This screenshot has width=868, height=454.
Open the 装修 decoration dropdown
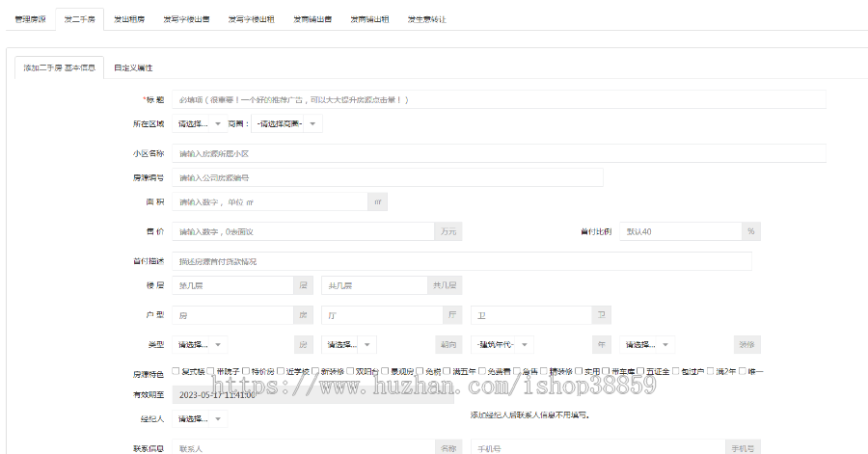647,344
